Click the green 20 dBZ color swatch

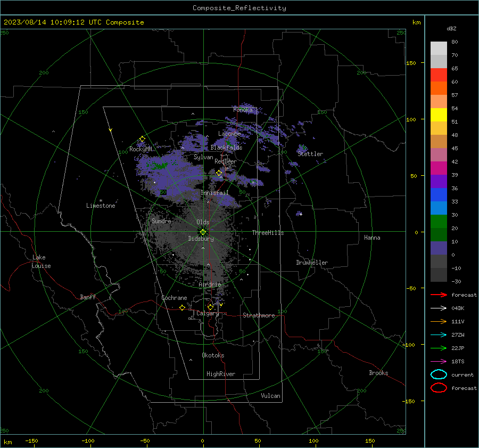click(x=439, y=222)
